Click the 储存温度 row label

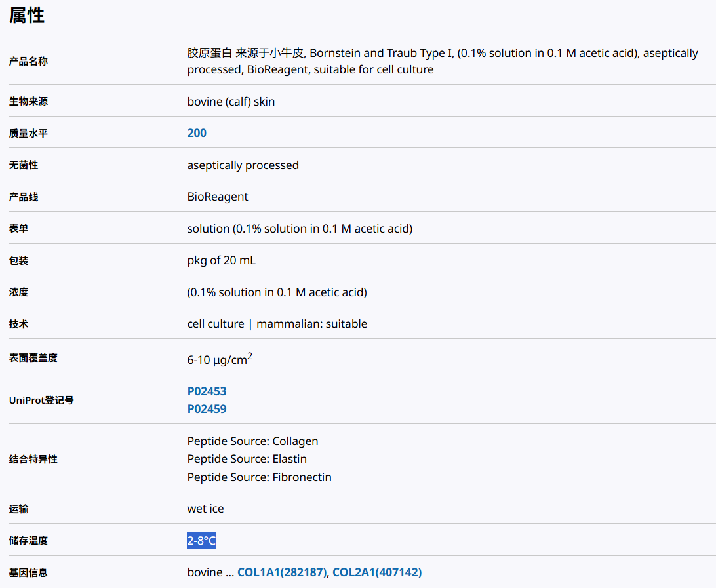[x=28, y=541]
